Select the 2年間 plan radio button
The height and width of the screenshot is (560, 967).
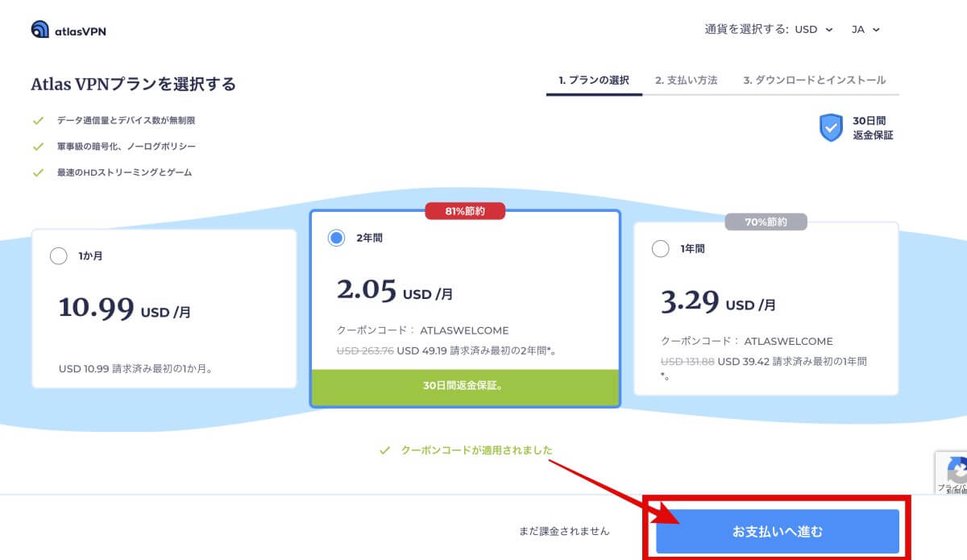337,239
